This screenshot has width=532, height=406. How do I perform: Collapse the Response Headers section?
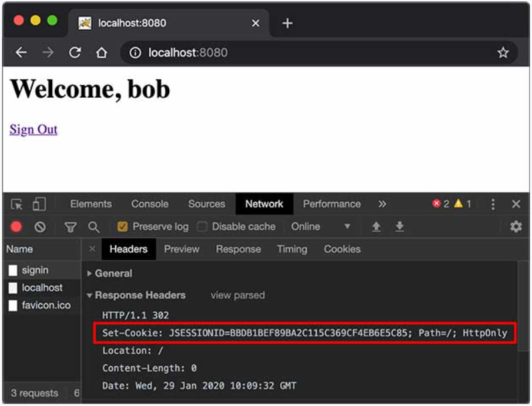[x=137, y=295]
